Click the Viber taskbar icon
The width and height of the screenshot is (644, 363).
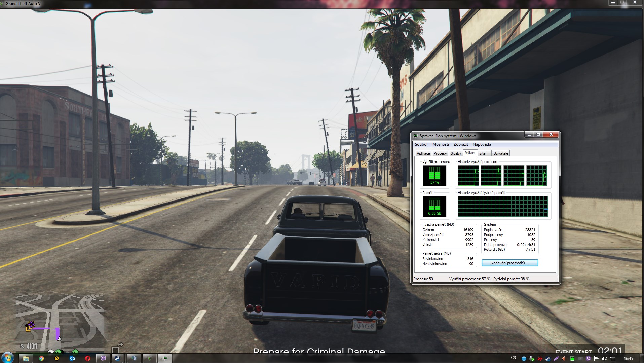pyautogui.click(x=103, y=358)
